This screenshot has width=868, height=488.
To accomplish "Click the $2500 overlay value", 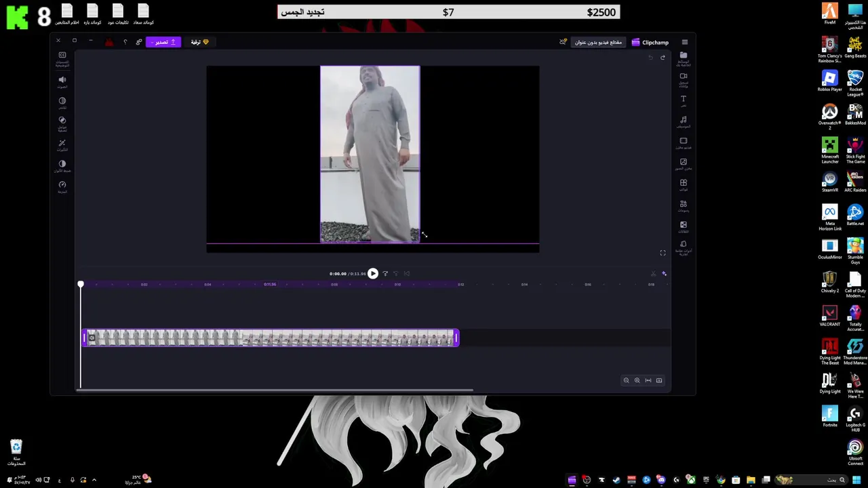I will (x=601, y=12).
